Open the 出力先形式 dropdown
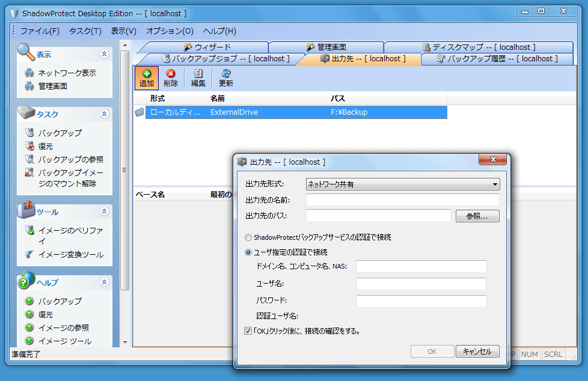 (x=403, y=184)
